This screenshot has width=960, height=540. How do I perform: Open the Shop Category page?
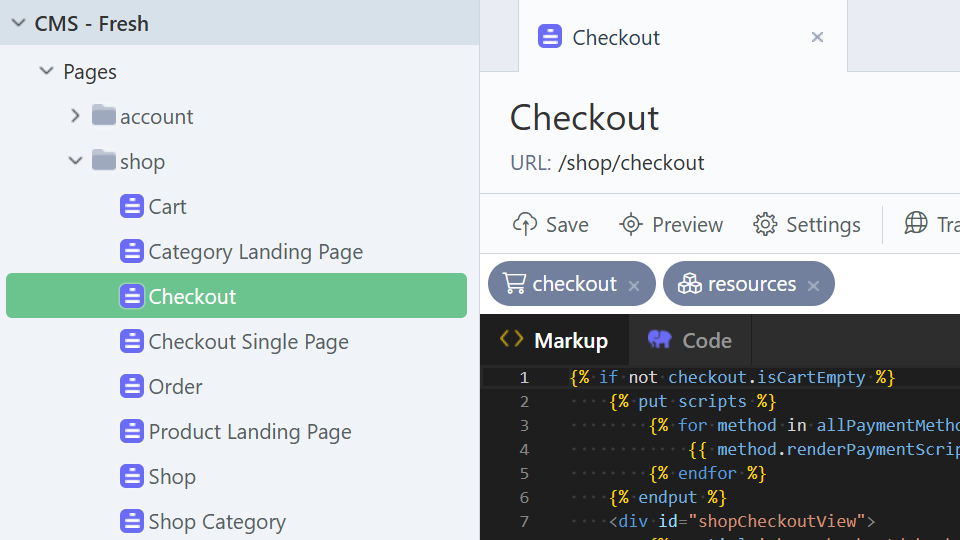click(217, 522)
